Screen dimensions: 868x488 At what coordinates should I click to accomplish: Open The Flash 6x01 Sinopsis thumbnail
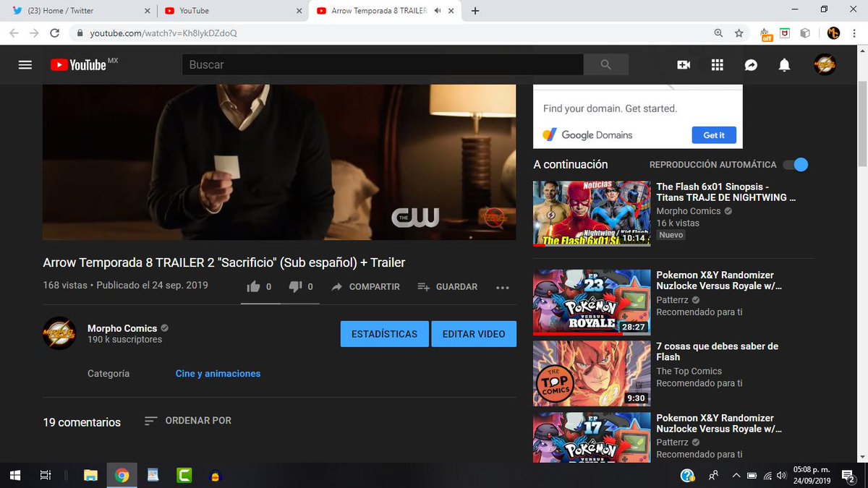coord(592,214)
